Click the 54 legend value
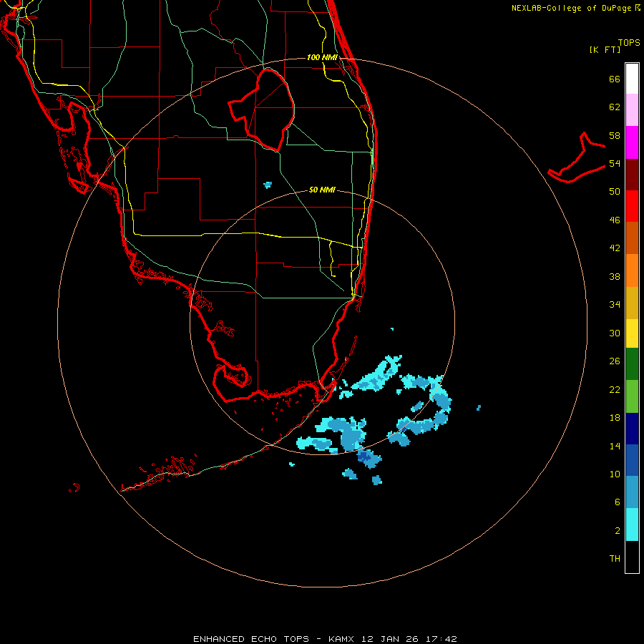The height and width of the screenshot is (644, 644). pyautogui.click(x=615, y=163)
